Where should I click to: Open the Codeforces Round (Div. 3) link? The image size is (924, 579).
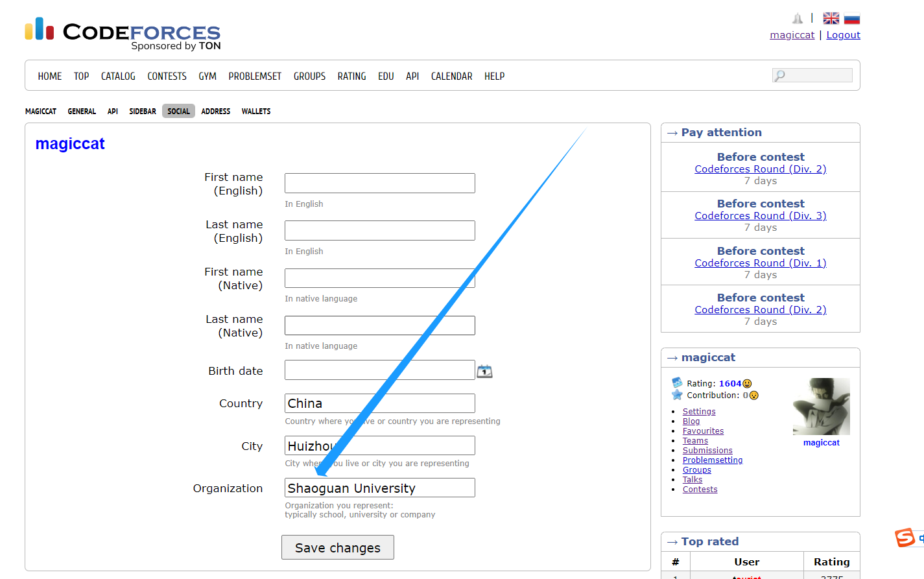pyautogui.click(x=761, y=216)
